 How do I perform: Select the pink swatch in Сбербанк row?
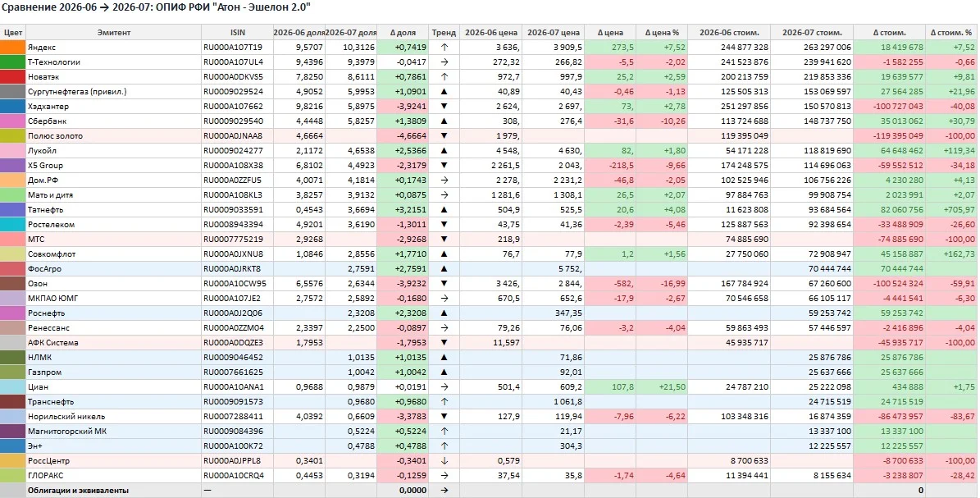12,121
